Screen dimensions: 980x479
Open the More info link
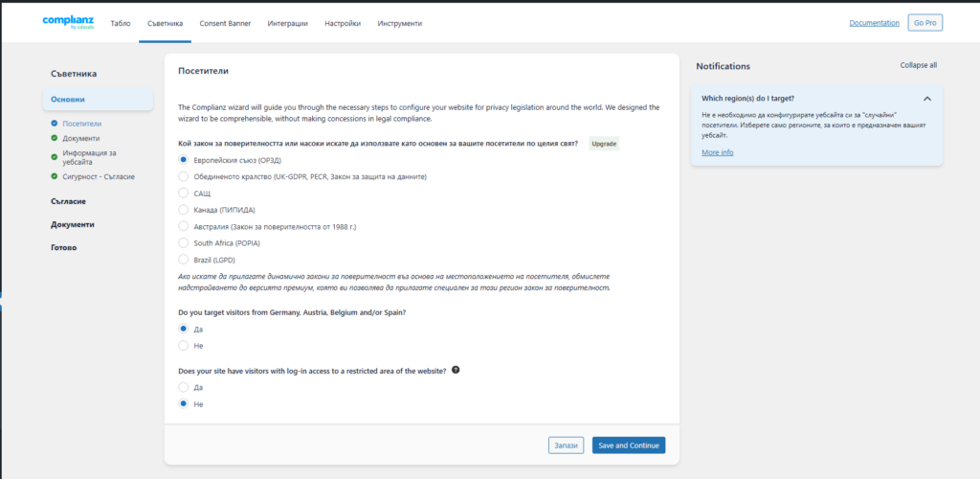tap(718, 152)
